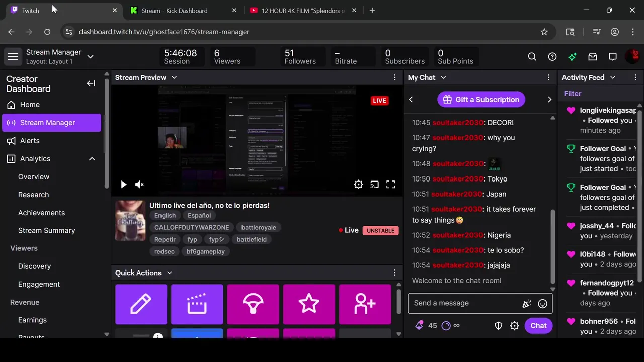Enter fullscreen in stream preview
The image size is (644, 362).
(x=390, y=185)
